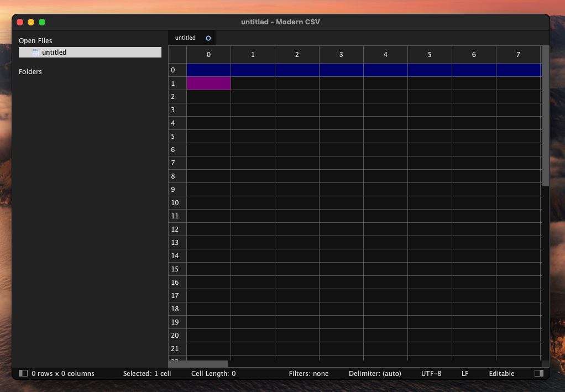The width and height of the screenshot is (565, 392).
Task: Select the Open Files section heading
Action: [35, 41]
